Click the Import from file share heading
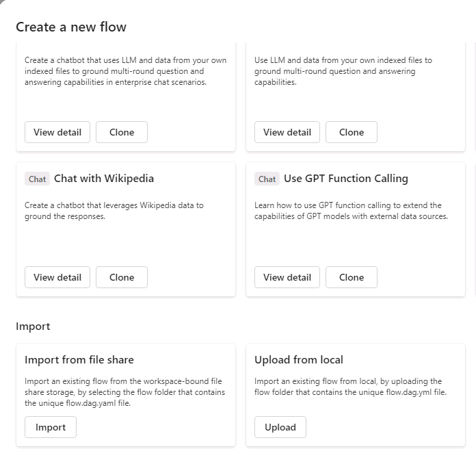 point(79,360)
